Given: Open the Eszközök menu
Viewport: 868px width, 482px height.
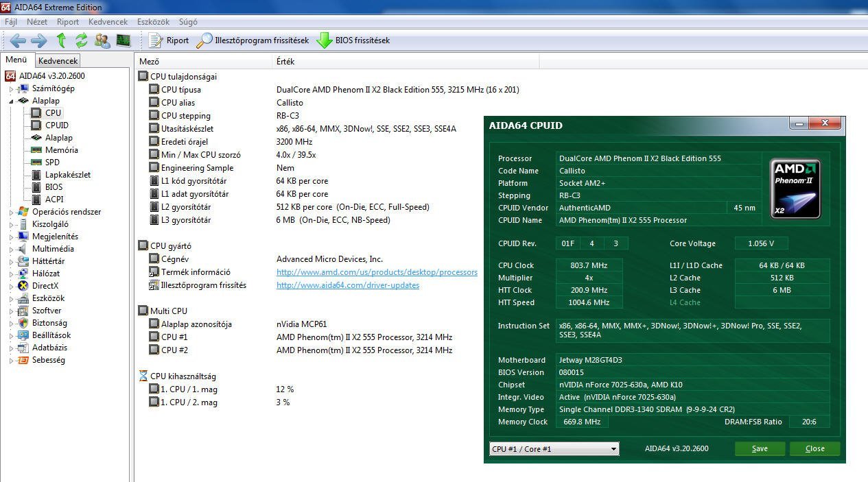Looking at the screenshot, I should click(x=153, y=22).
